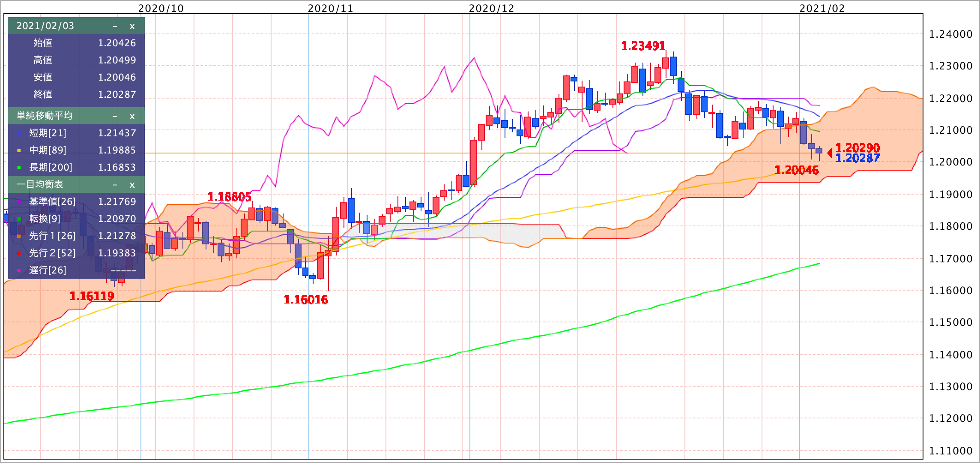Image resolution: width=980 pixels, height=463 pixels.
Task: Click the 長期[200] moving average label
Action: click(x=51, y=167)
